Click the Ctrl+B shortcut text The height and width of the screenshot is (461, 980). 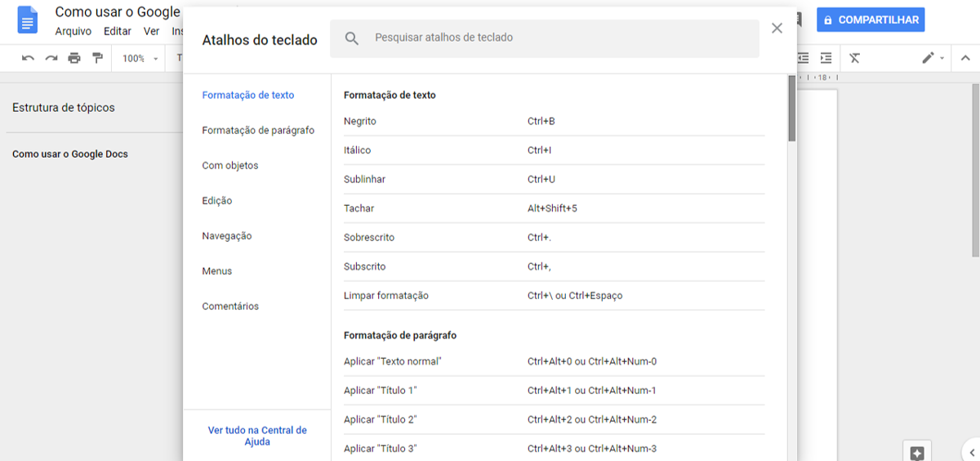pos(541,121)
